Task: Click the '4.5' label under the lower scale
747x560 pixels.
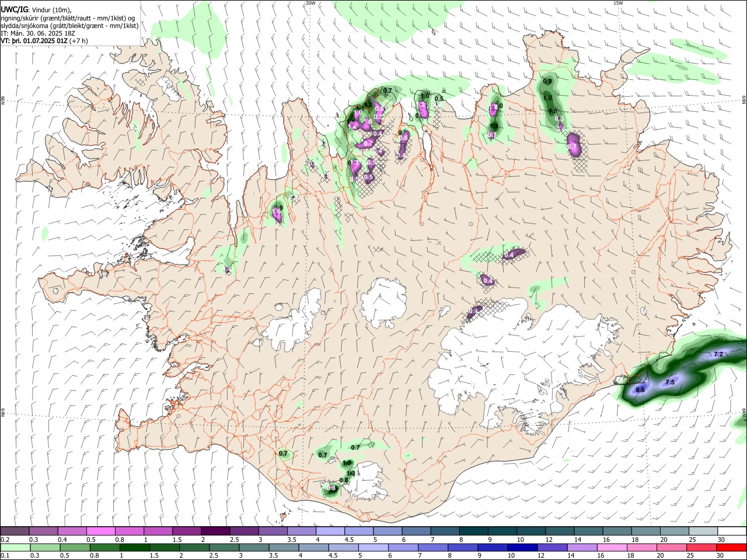Action: click(333, 555)
